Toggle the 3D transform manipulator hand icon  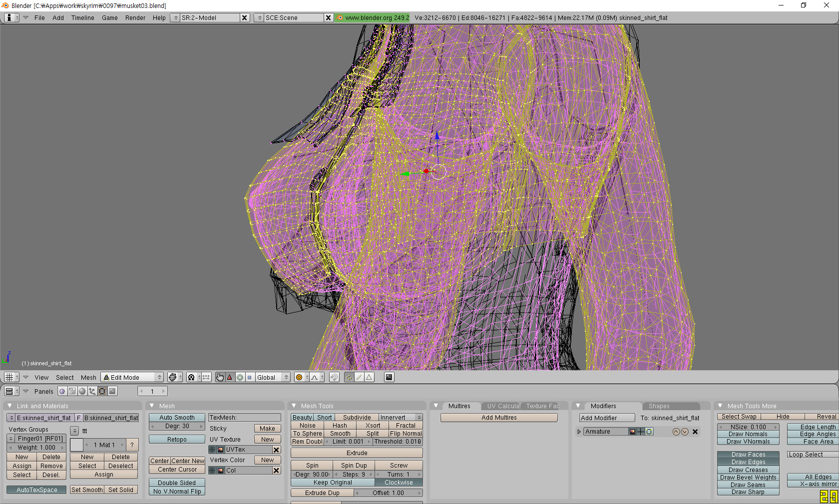click(x=220, y=377)
